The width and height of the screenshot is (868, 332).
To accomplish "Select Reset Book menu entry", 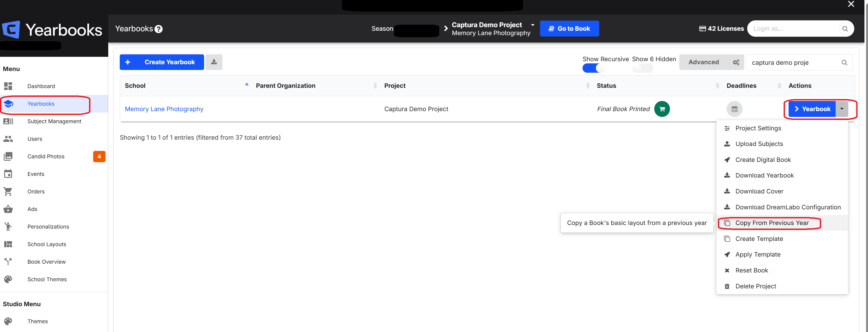I will tap(782, 270).
